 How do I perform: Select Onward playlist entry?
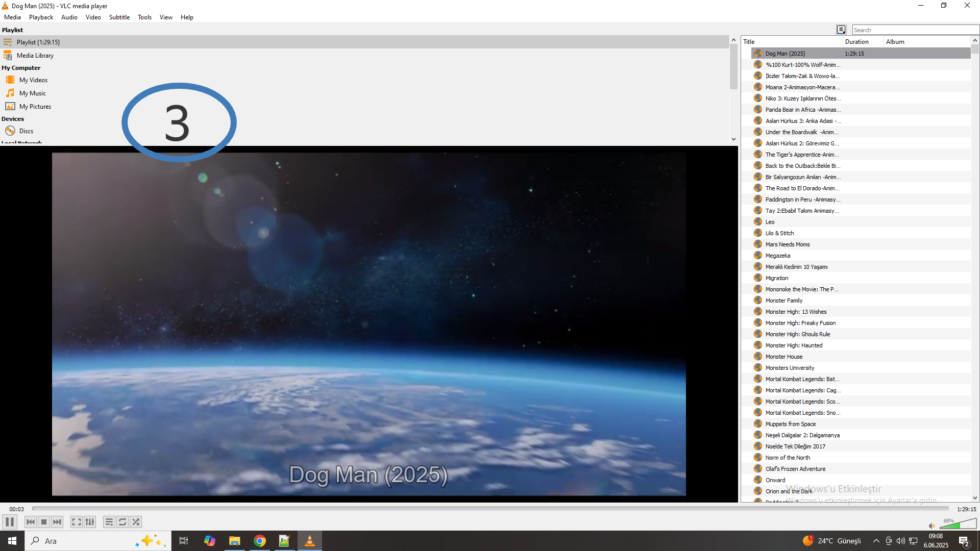pyautogui.click(x=861, y=480)
